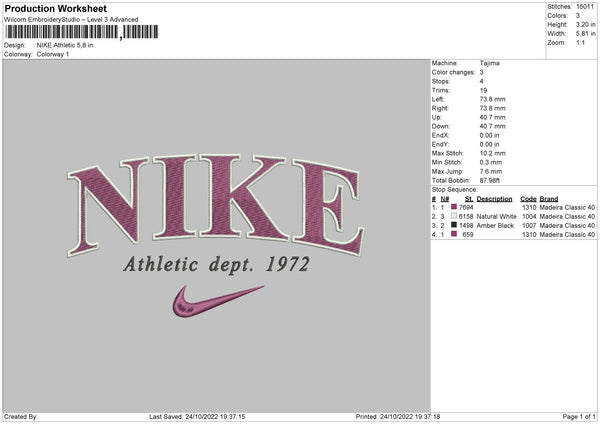
Task: Select stitch count 7694 in stop row 1
Action: tap(466, 207)
